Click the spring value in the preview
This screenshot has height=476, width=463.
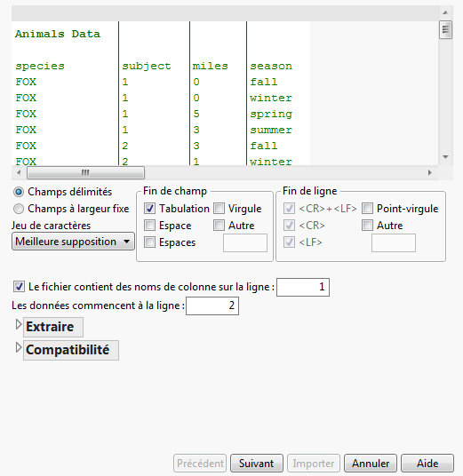[x=271, y=115]
